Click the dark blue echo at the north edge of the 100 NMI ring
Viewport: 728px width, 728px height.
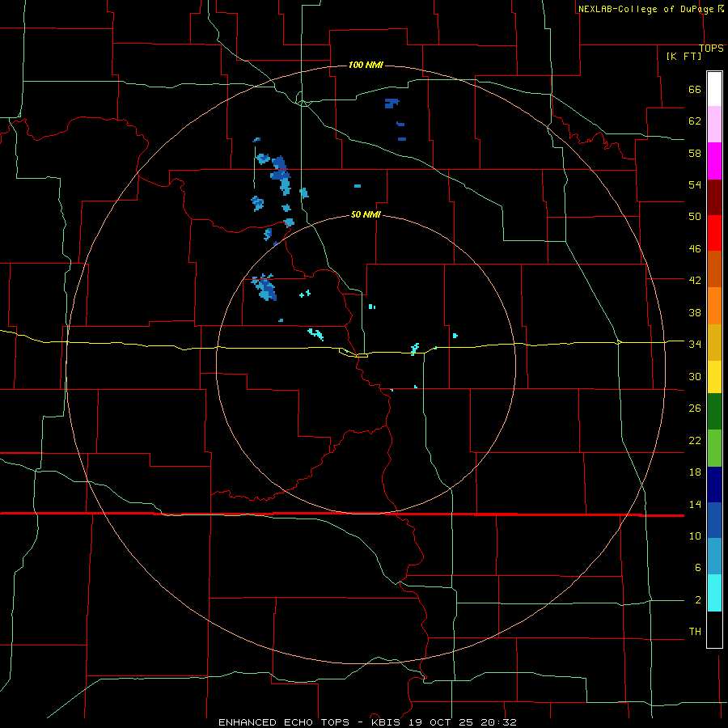tap(392, 103)
